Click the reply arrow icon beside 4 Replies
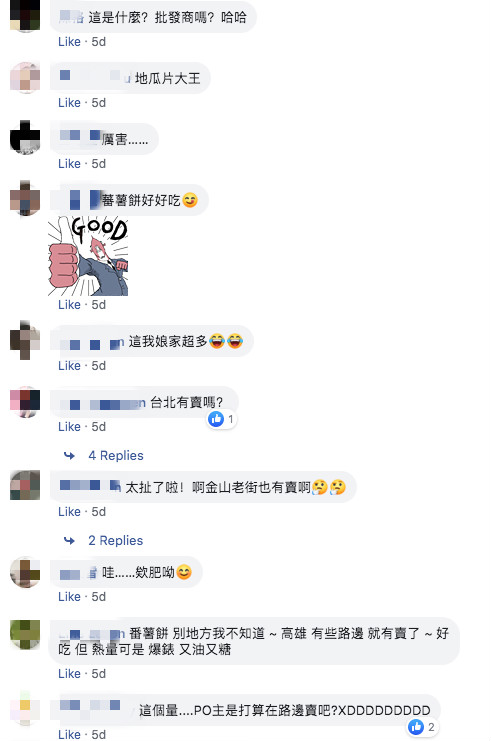 [x=69, y=456]
